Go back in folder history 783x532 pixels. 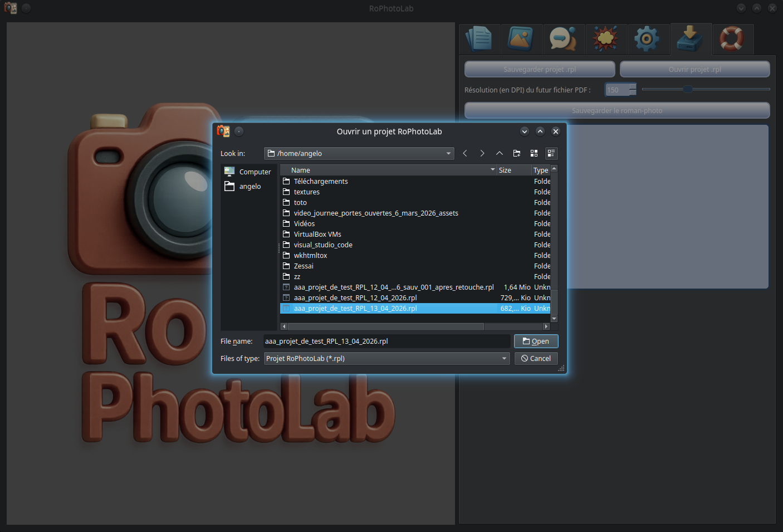465,153
